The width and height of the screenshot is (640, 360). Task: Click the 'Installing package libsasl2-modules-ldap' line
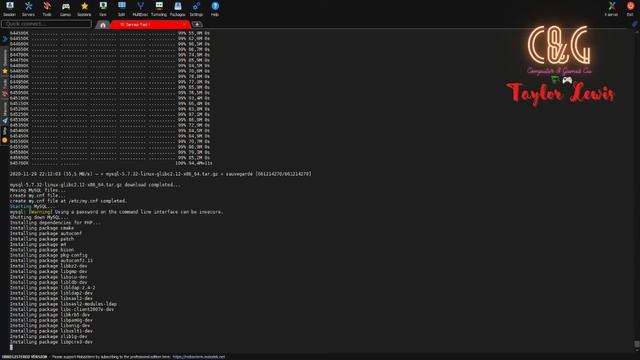pyautogui.click(x=63, y=304)
